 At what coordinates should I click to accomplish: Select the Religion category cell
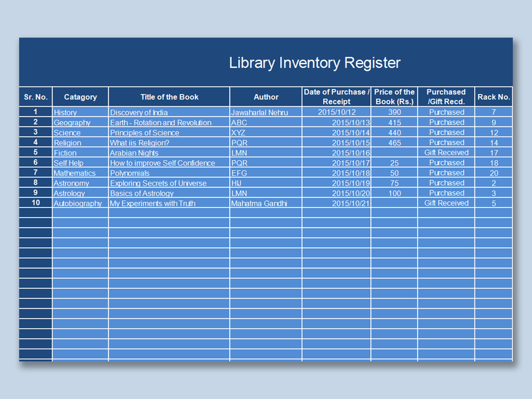click(80, 143)
